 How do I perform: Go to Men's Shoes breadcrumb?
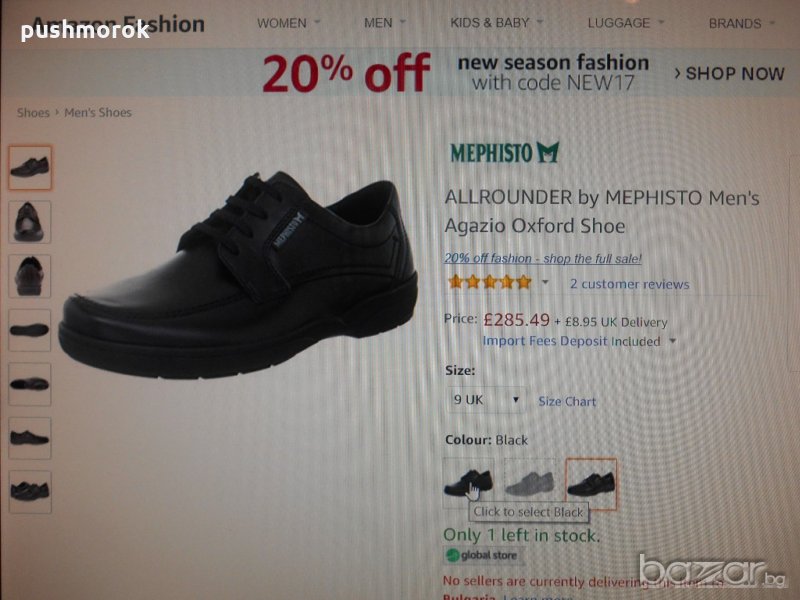tap(97, 112)
